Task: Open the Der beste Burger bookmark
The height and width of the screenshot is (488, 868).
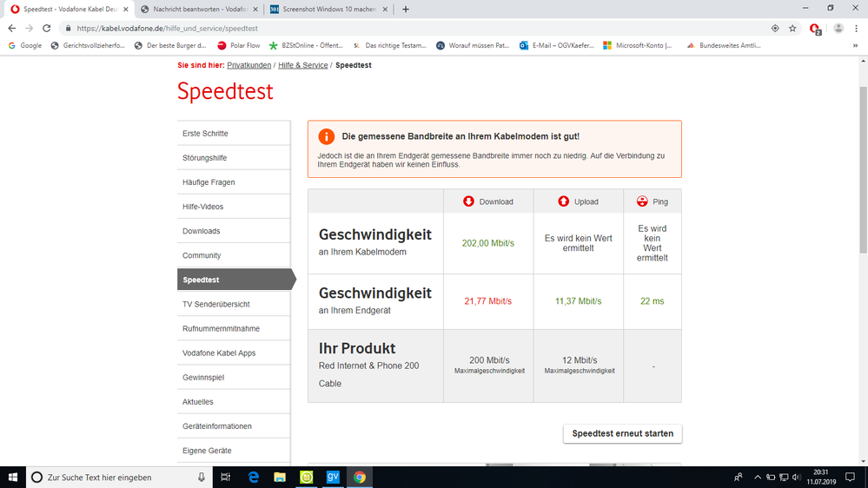Action: (x=170, y=45)
